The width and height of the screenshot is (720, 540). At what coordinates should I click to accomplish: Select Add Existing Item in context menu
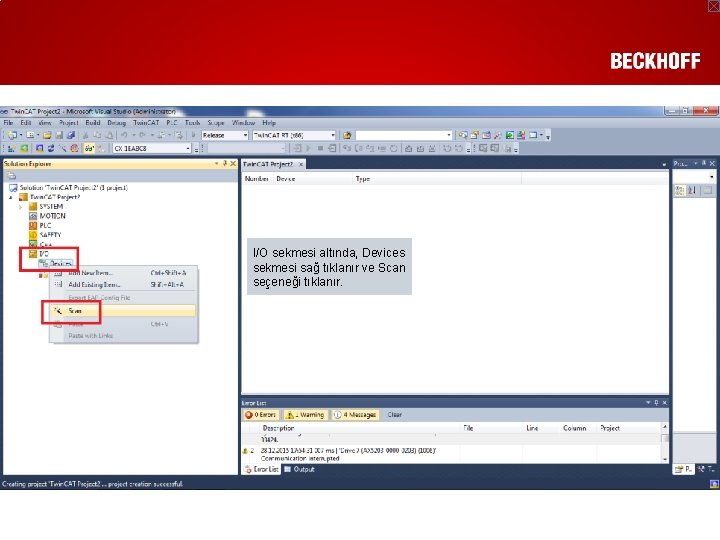(124, 285)
